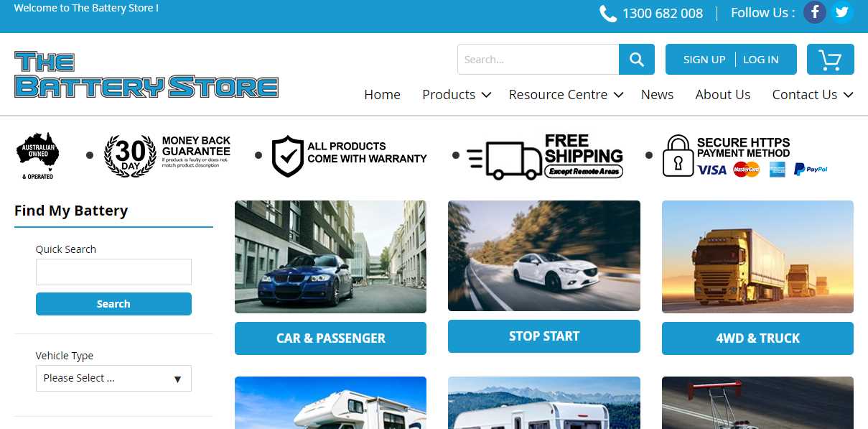868x429 pixels.
Task: Open the News page
Action: [x=657, y=95]
